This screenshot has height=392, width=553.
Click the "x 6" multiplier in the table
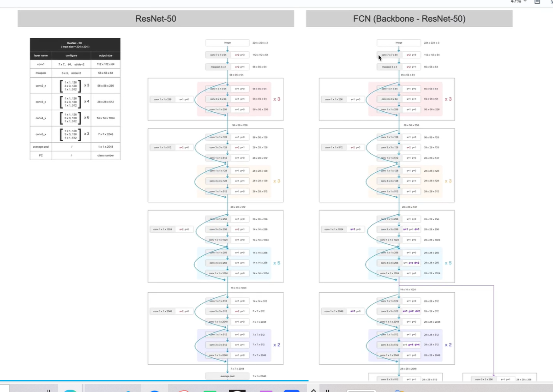click(86, 117)
